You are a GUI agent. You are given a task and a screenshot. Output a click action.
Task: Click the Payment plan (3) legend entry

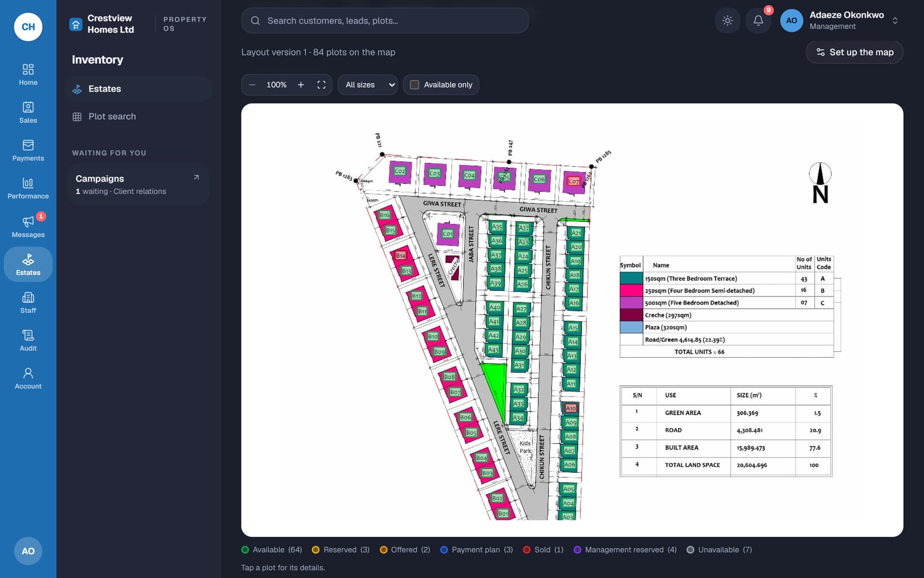pyautogui.click(x=476, y=550)
